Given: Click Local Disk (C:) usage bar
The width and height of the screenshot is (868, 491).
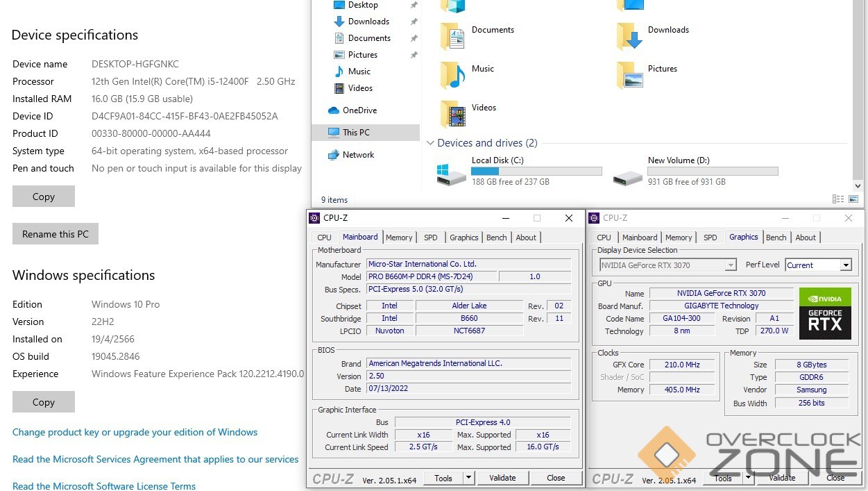Looking at the screenshot, I should click(536, 171).
